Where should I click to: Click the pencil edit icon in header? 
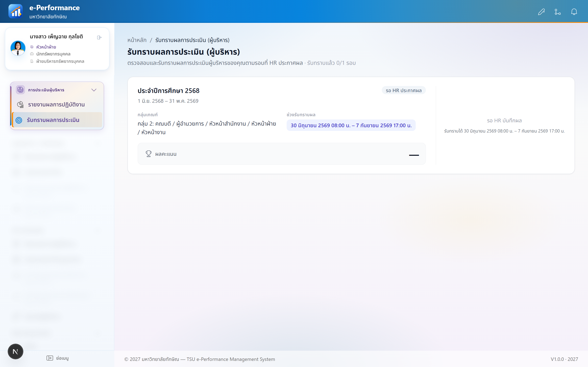click(541, 12)
